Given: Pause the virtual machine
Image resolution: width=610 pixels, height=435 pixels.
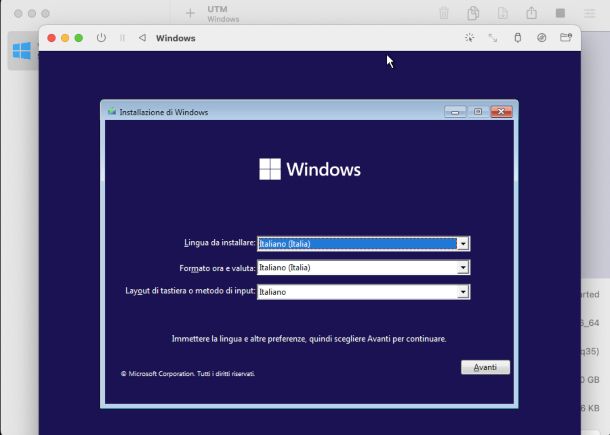Looking at the screenshot, I should coord(122,38).
